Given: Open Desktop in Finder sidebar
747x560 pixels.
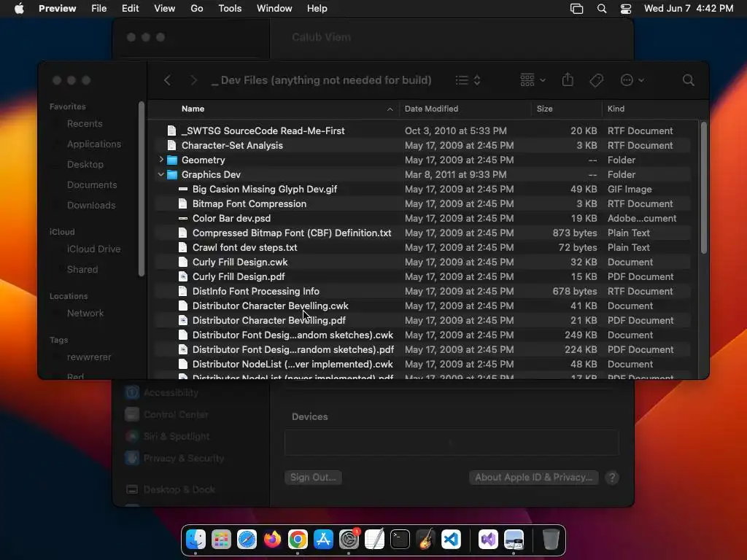Looking at the screenshot, I should [x=85, y=164].
